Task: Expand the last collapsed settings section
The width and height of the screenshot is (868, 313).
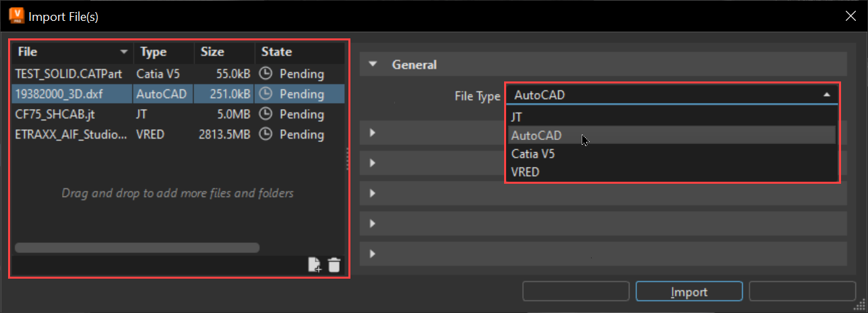Action: point(372,254)
